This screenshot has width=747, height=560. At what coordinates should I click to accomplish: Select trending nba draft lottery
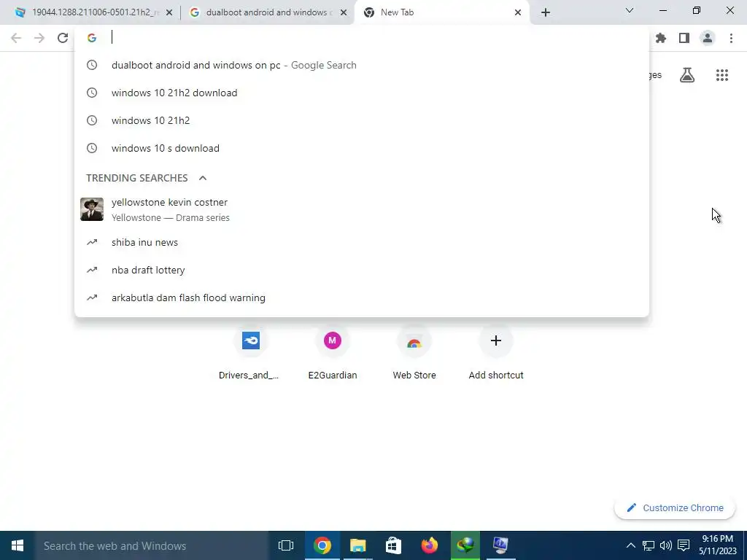362,270
